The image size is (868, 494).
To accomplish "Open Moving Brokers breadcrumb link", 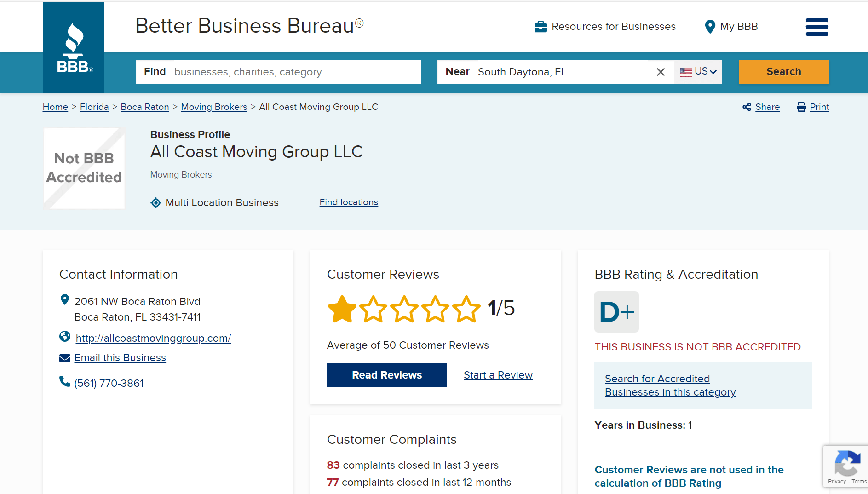I will coord(214,107).
